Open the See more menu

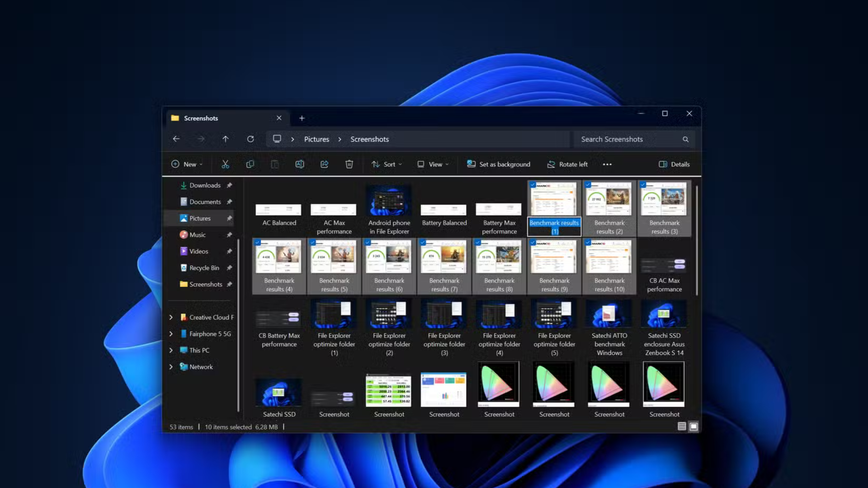click(607, 164)
